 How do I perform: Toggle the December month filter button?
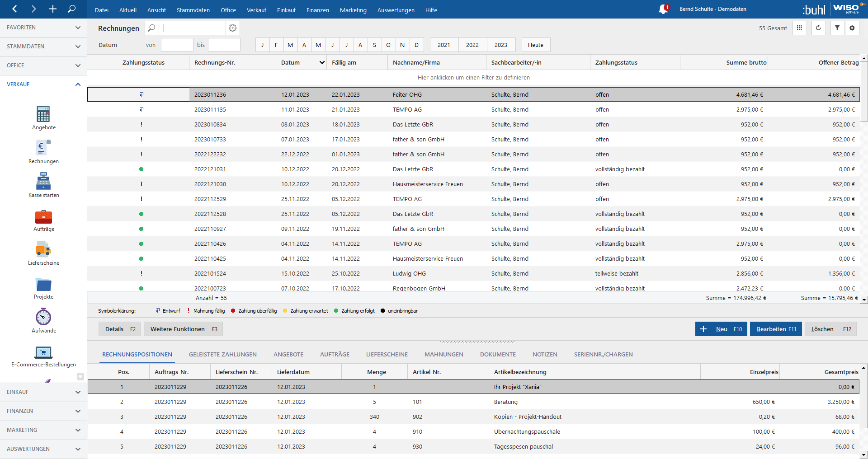416,45
